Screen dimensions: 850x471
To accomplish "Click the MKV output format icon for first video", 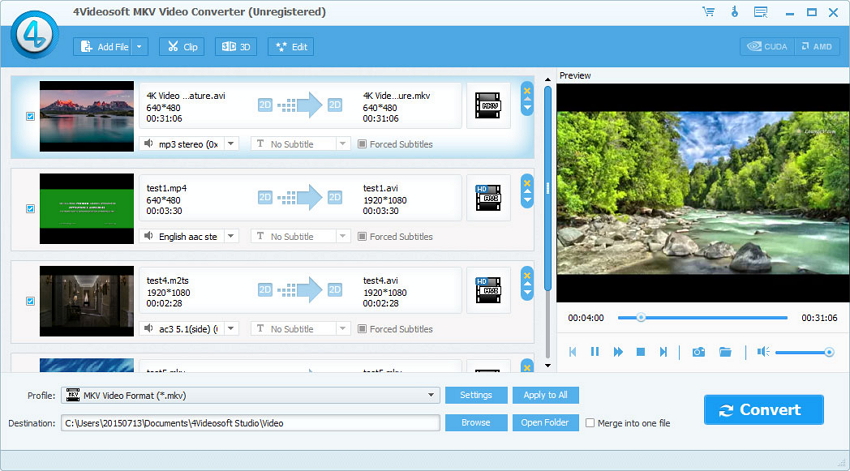I will [x=488, y=105].
